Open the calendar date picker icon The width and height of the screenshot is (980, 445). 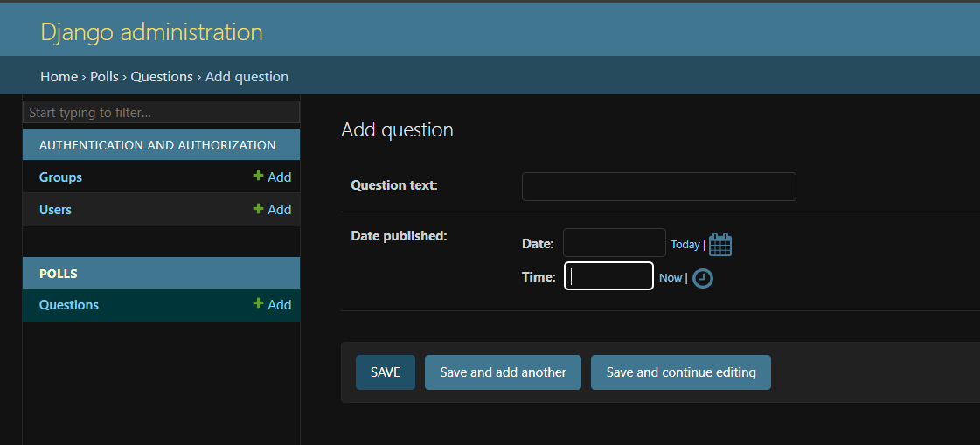click(720, 245)
